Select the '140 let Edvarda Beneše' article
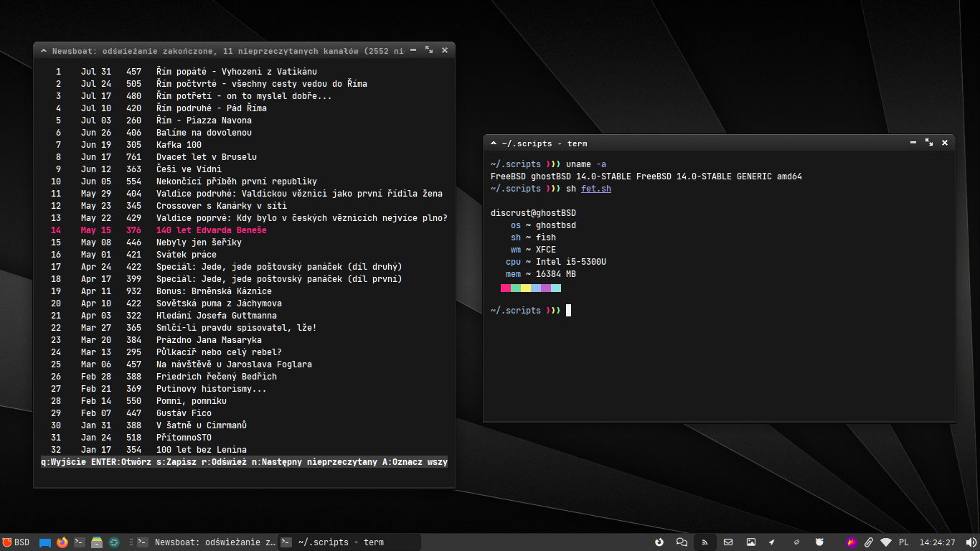 (x=211, y=230)
